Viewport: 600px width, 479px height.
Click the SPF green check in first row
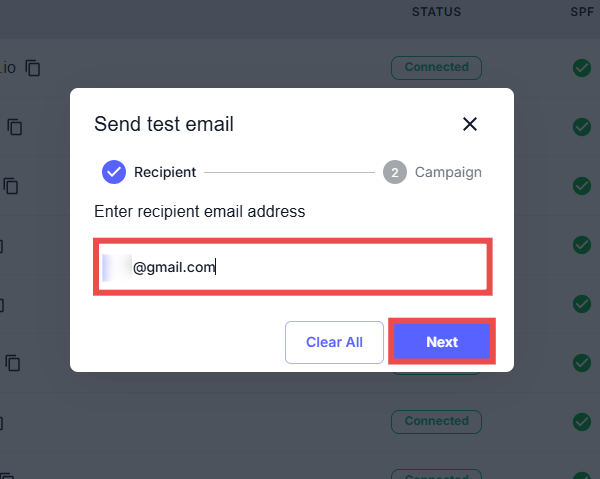click(x=582, y=68)
